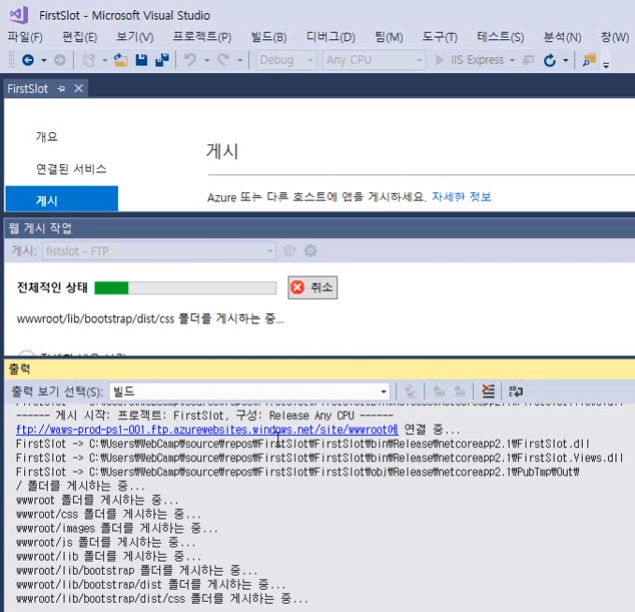Screen dimensions: 635x612
Task: Click Find Message in Code output icon
Action: click(411, 391)
